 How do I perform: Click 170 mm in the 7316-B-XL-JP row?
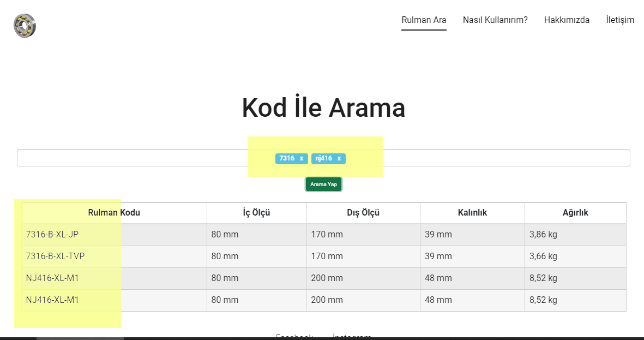(x=363, y=234)
